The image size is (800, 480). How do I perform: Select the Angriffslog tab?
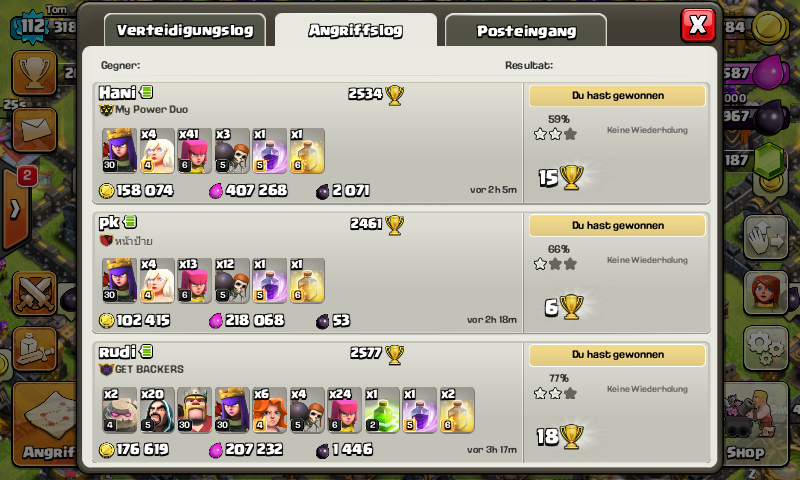pos(356,31)
